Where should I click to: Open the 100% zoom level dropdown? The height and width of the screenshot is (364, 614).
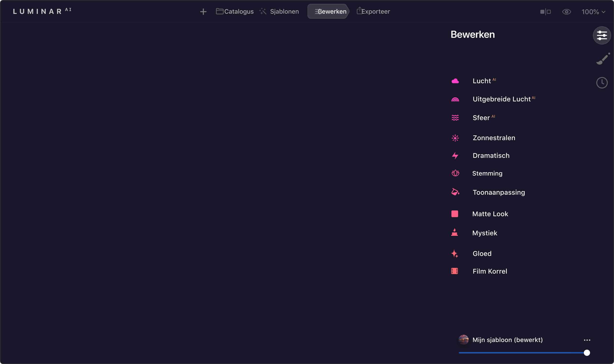[x=593, y=12]
